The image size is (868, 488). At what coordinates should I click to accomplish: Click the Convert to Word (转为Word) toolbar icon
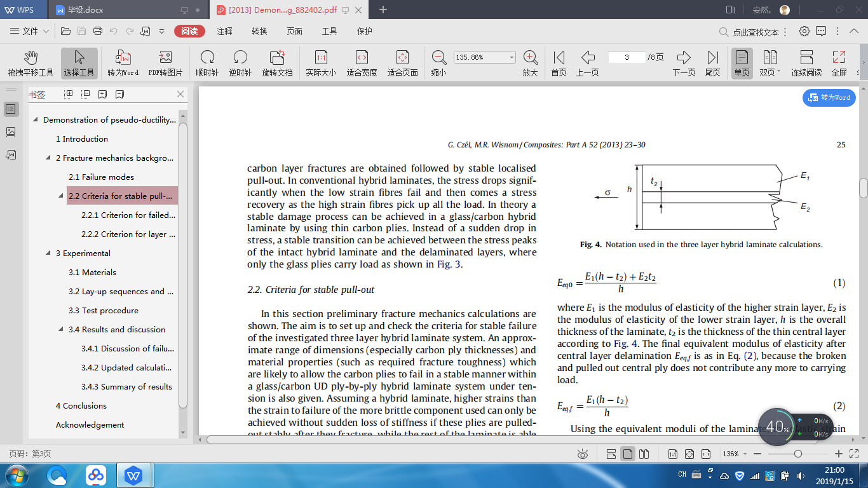pos(123,63)
